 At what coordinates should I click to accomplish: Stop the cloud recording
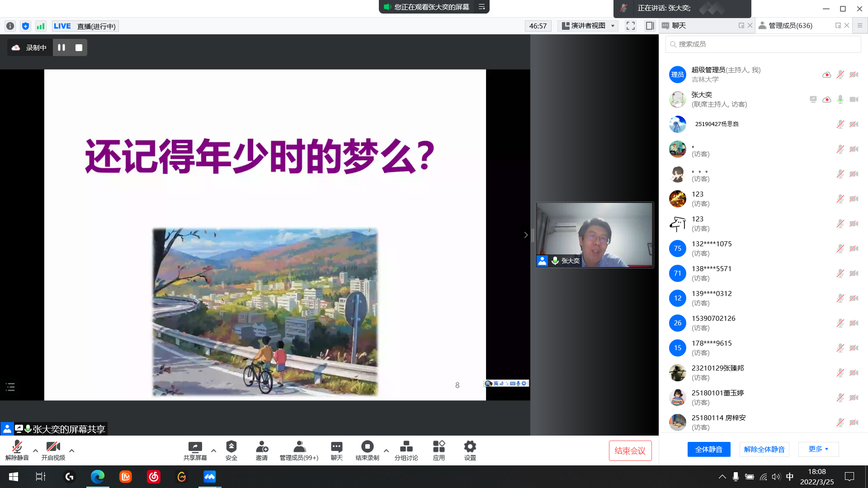pos(79,47)
